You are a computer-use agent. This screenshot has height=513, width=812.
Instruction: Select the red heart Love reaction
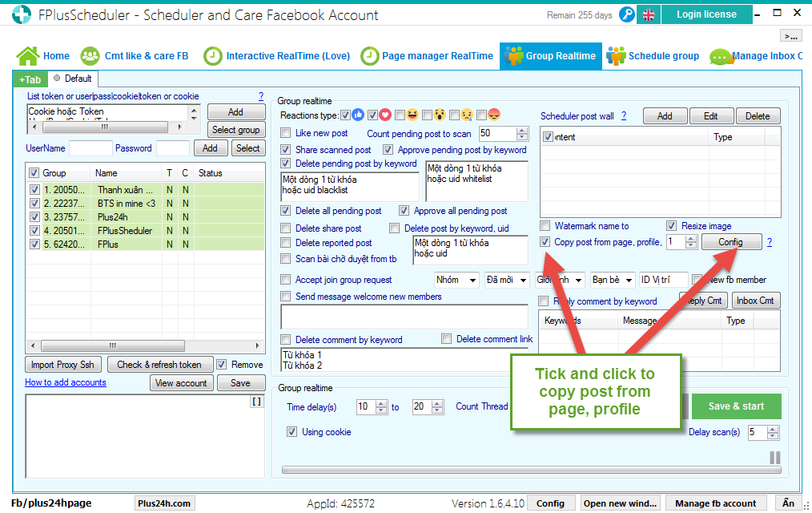tap(384, 115)
